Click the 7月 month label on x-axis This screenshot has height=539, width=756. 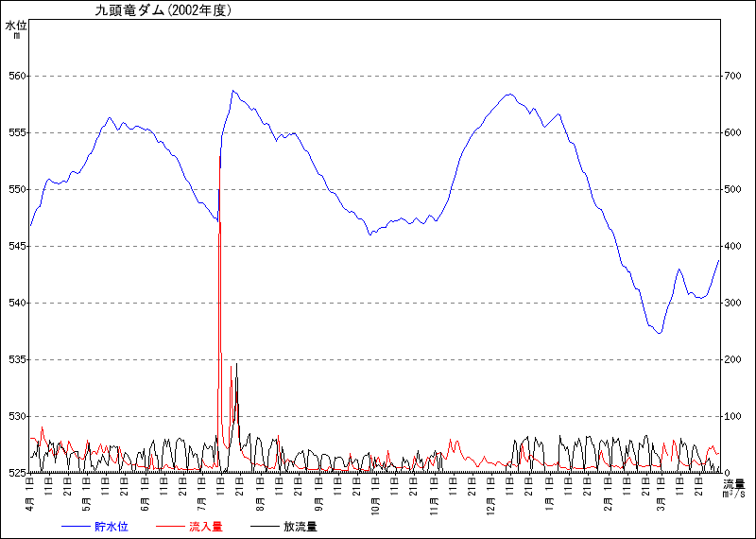tap(202, 500)
